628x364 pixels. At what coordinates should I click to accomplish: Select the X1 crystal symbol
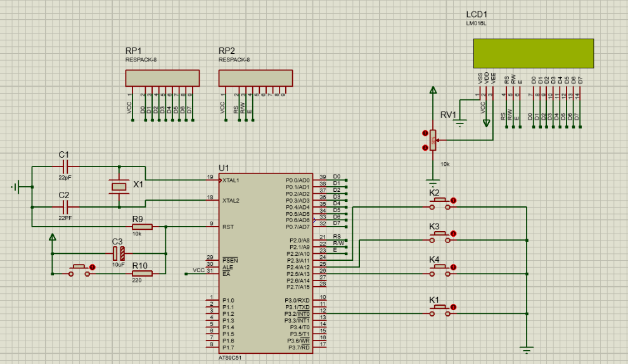click(119, 187)
